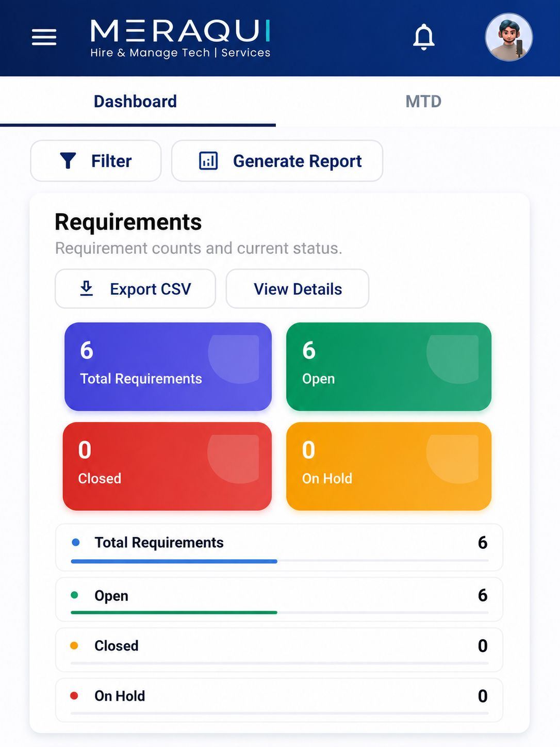Open the green Open requirements card
Viewport: 560px width, 747px height.
[389, 367]
